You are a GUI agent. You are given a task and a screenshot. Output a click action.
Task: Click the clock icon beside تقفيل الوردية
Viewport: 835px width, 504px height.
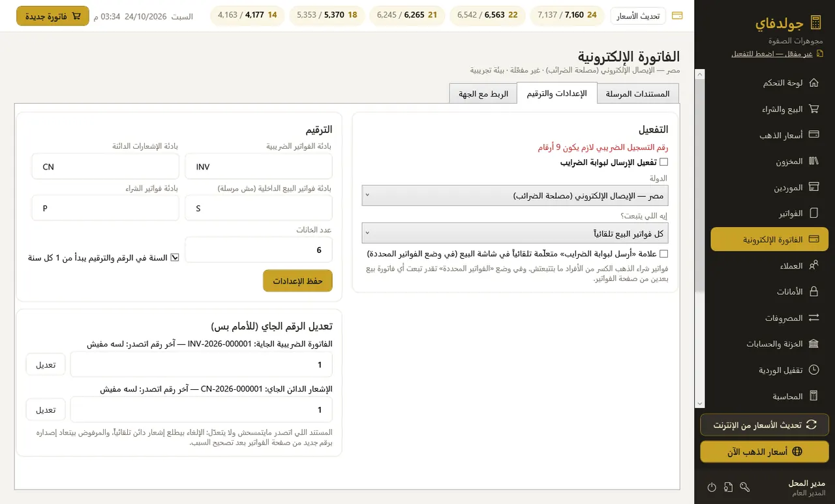pyautogui.click(x=813, y=370)
